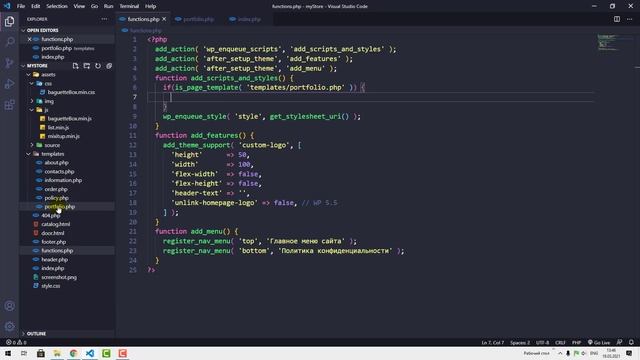Open the Windows Start menu
This screenshot has height=360, width=640.
[x=8, y=353]
